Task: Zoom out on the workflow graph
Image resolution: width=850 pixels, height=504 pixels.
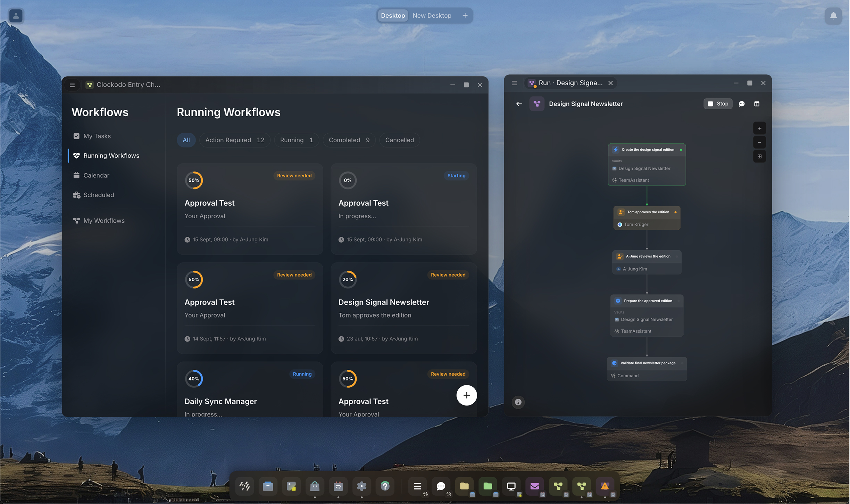Action: point(759,142)
